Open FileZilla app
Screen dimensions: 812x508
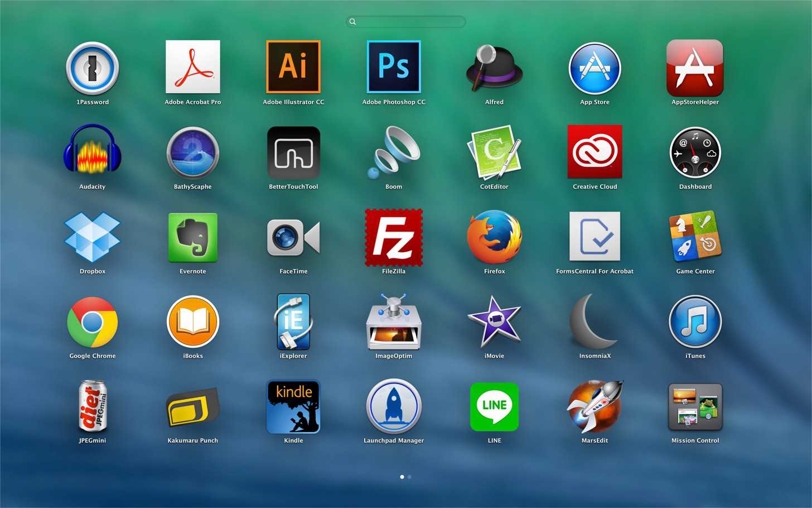click(x=394, y=237)
